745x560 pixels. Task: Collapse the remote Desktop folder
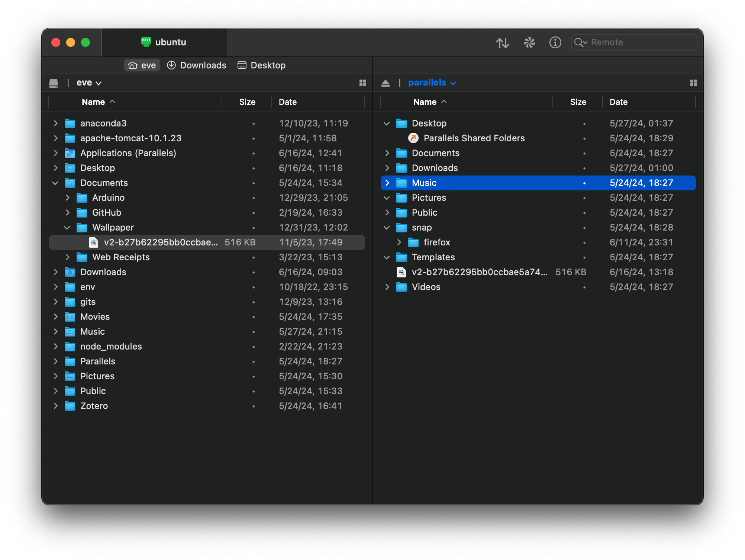tap(387, 123)
